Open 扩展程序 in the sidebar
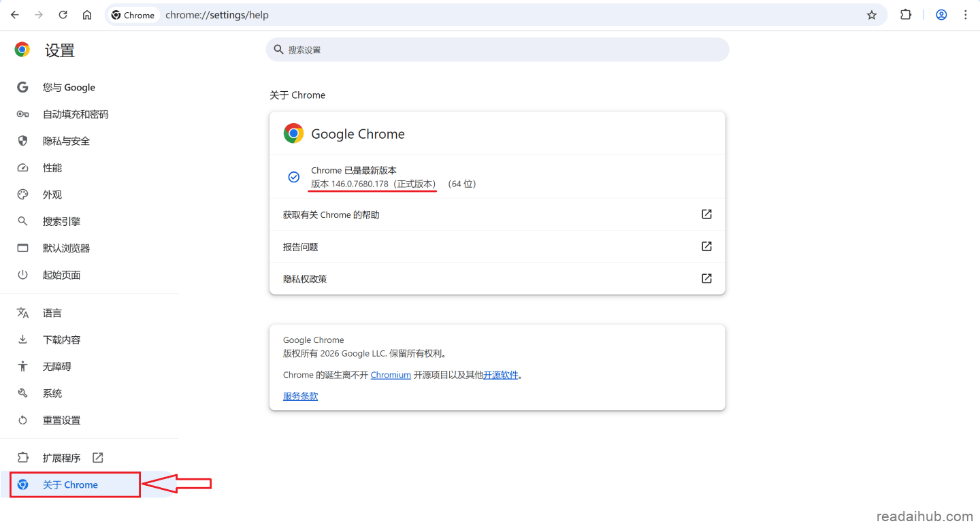Image resolution: width=980 pixels, height=528 pixels. pos(61,458)
